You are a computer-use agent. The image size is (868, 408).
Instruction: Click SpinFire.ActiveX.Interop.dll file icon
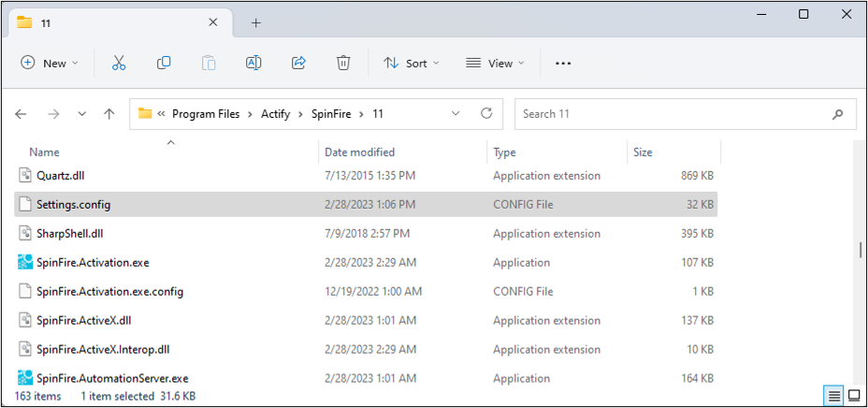point(25,349)
